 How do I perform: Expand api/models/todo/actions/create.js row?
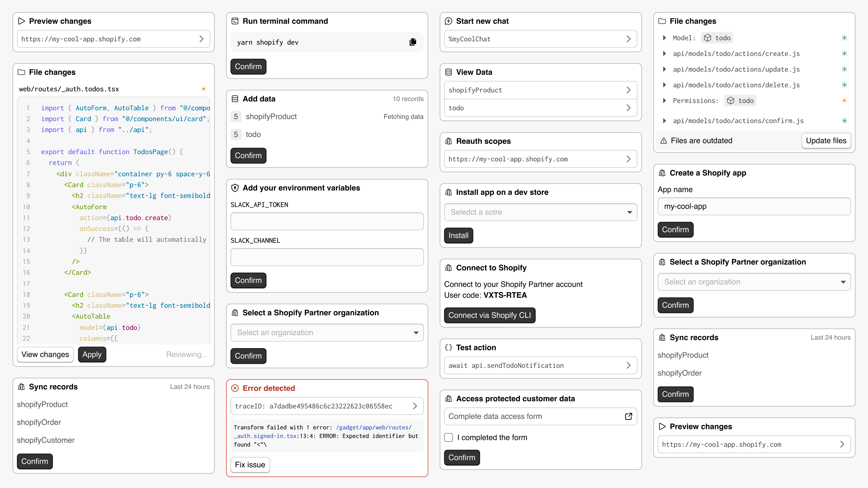click(x=664, y=54)
